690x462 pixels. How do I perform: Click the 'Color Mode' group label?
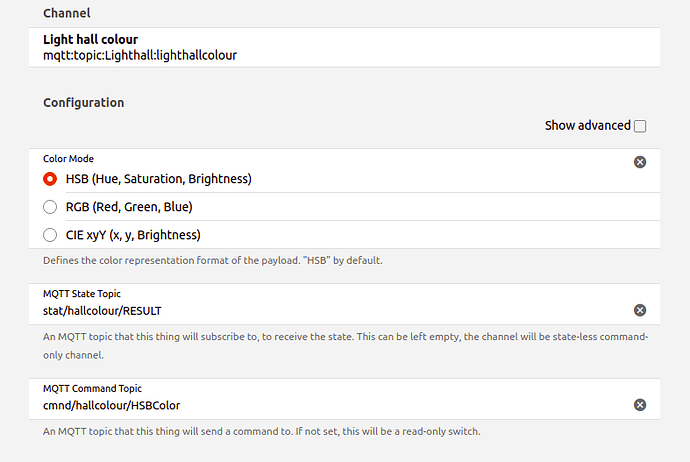click(x=68, y=159)
